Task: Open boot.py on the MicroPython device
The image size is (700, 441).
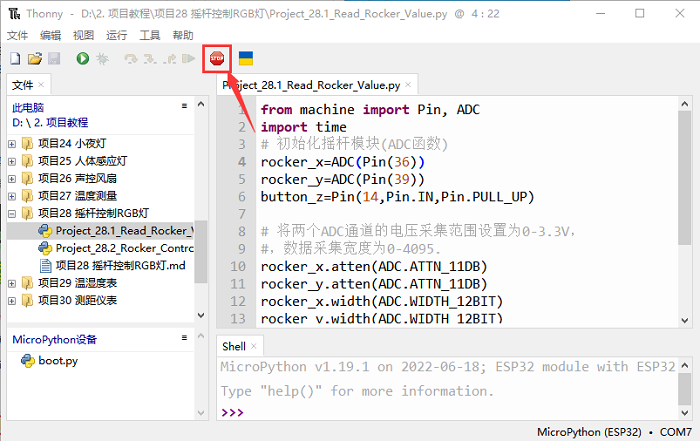Action: point(57,360)
